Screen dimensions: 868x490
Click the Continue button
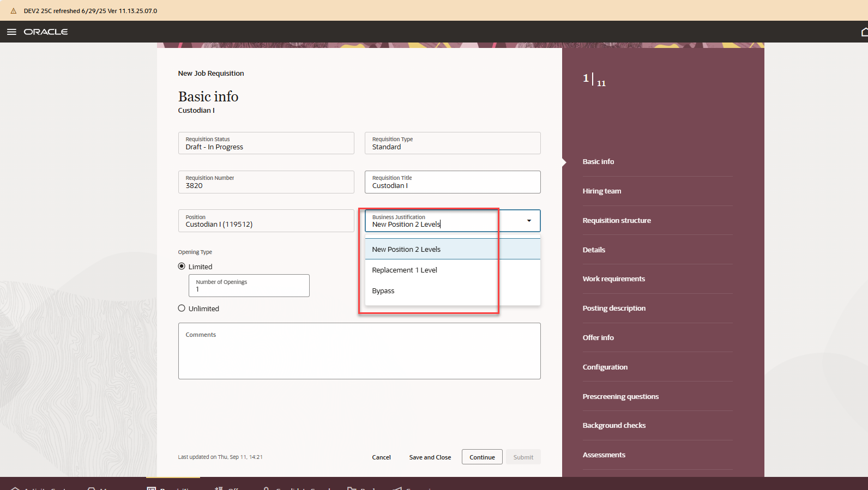tap(482, 457)
